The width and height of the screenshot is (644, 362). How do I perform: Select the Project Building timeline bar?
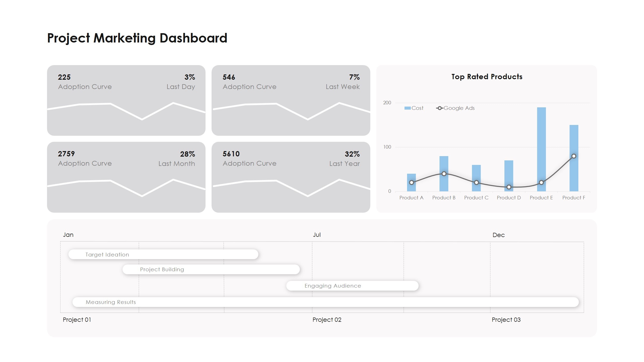[x=211, y=269]
